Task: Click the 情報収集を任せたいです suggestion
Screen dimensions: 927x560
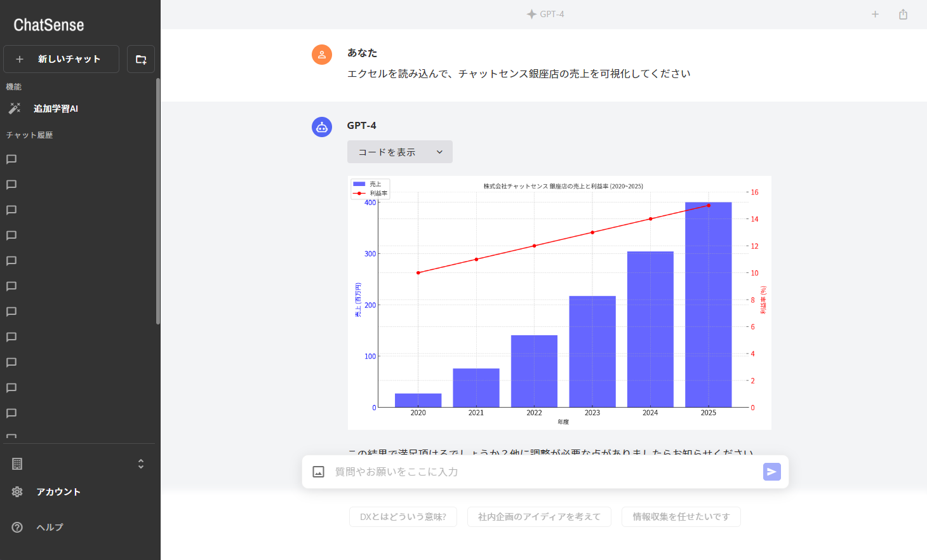Action: (681, 516)
